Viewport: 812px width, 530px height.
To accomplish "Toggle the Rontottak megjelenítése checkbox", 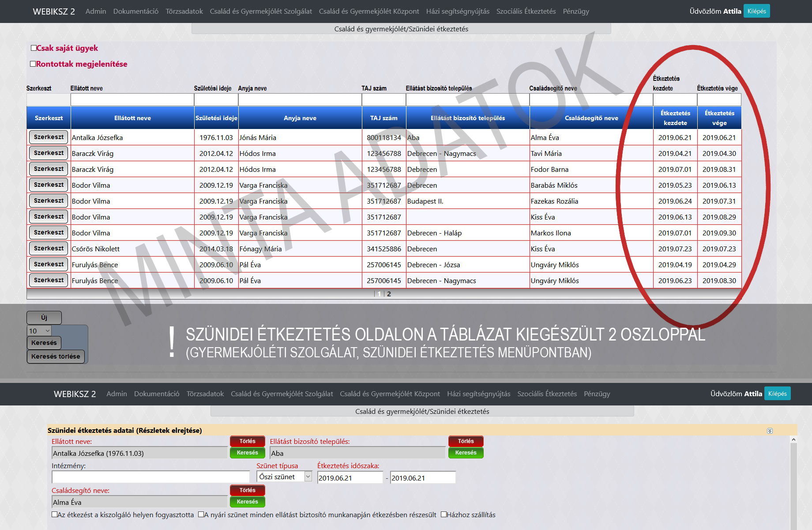I will [33, 64].
